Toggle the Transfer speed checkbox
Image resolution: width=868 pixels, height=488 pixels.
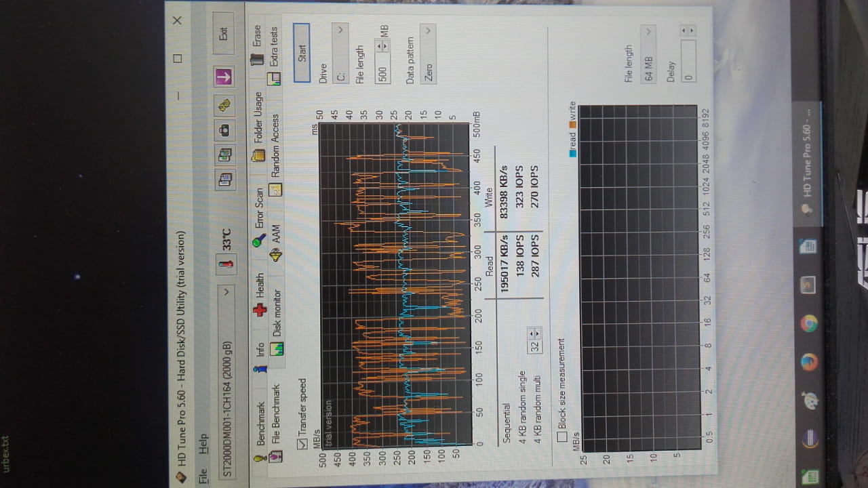302,444
